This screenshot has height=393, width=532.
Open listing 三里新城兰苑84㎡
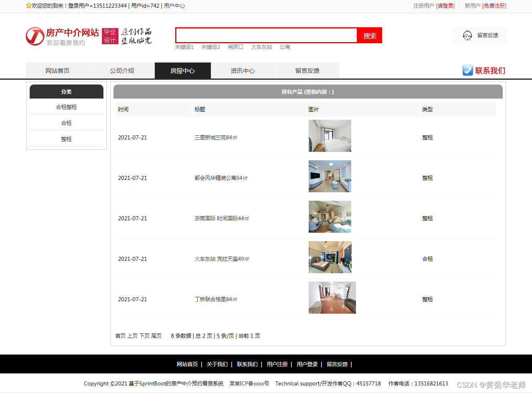click(x=216, y=137)
